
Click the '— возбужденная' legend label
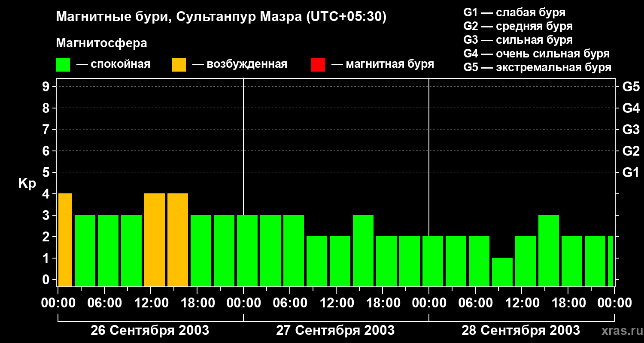(240, 65)
